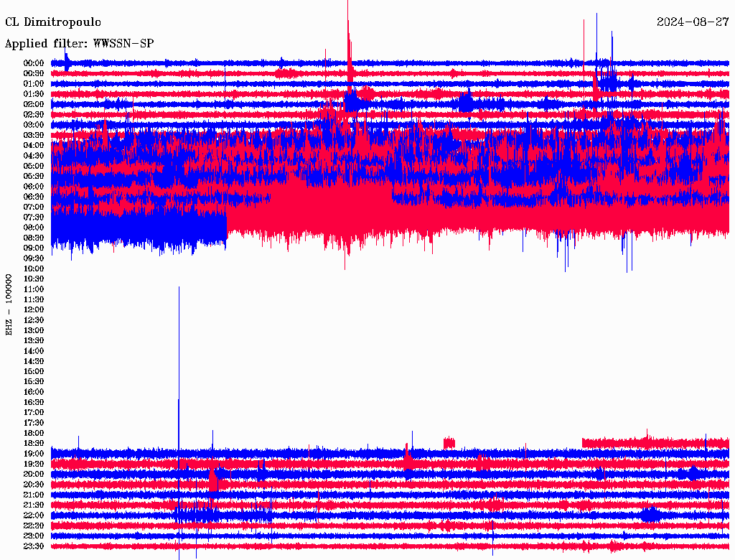Click the 05:30 time label

(x=34, y=177)
